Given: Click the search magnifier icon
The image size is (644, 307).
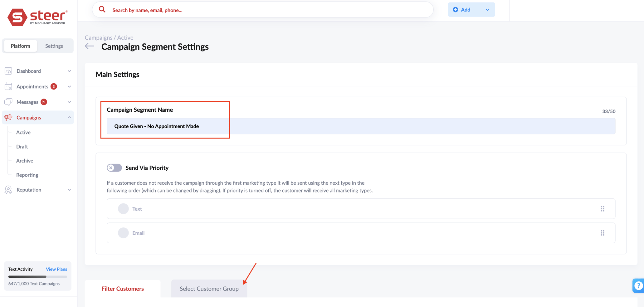Looking at the screenshot, I should [102, 9].
